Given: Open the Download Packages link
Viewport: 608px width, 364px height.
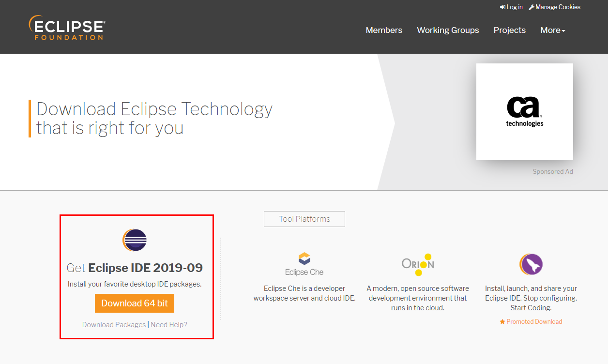Looking at the screenshot, I should tap(114, 325).
